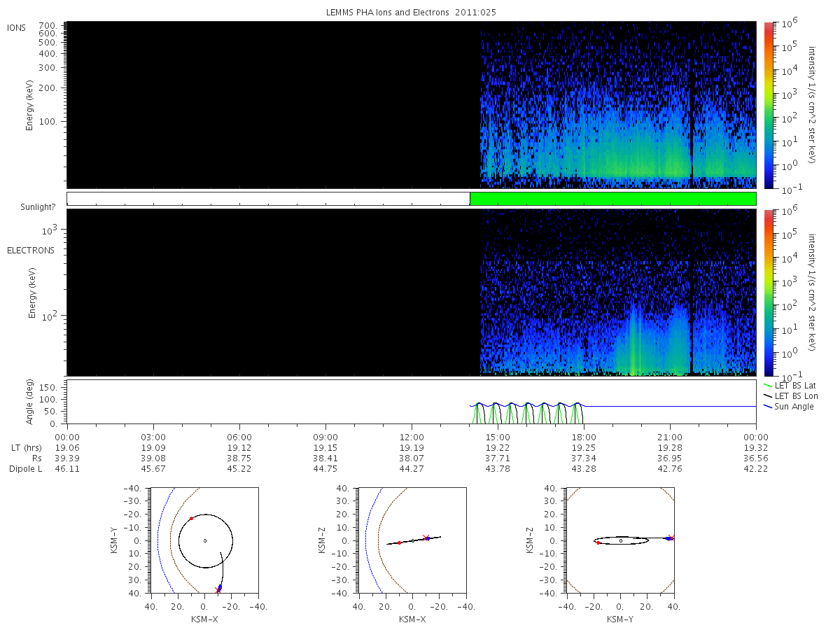Viewport: 840px width, 630px height.
Task: Select the LT value 19.15
Action: 325,448
